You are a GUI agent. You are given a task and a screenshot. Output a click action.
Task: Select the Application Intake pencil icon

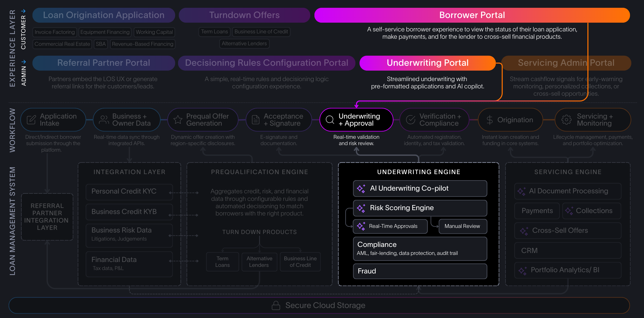[x=31, y=120]
